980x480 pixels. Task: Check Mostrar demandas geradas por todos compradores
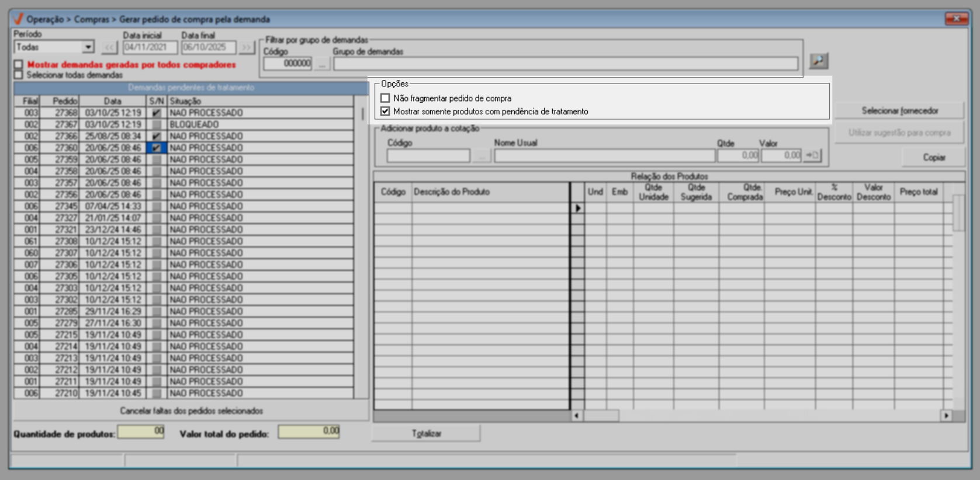(x=19, y=65)
